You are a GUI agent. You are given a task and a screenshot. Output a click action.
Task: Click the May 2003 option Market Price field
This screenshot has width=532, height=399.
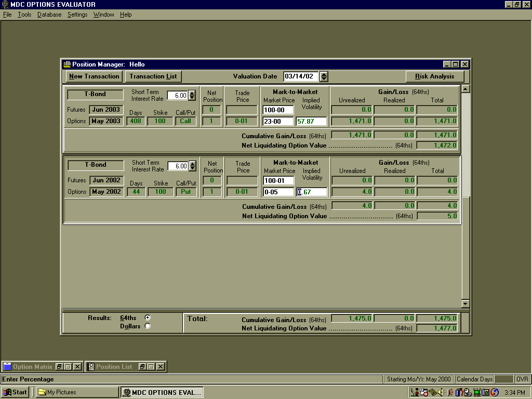click(x=278, y=121)
